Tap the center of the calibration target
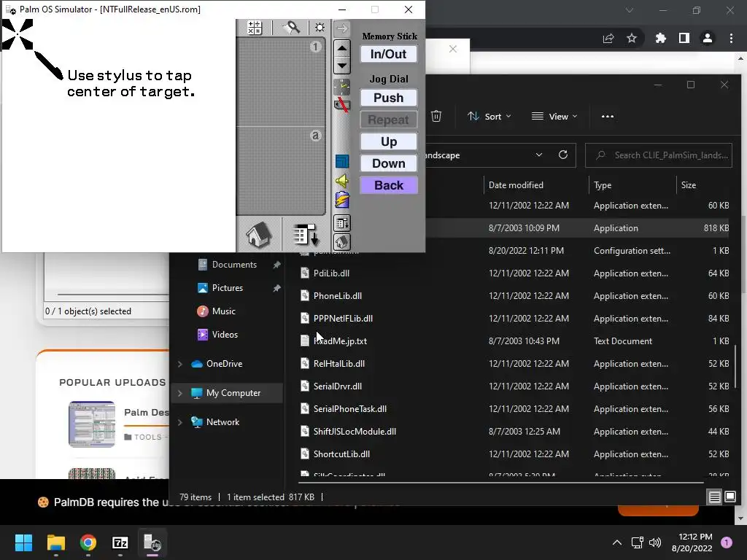 (x=18, y=34)
